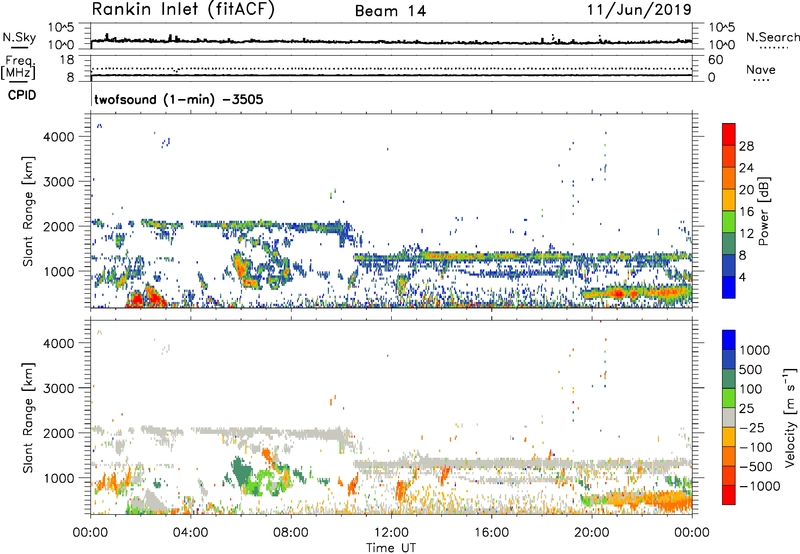Click the '500' tick on the velocity colorbar
Viewport: 800px width, 554px height.
coord(751,369)
